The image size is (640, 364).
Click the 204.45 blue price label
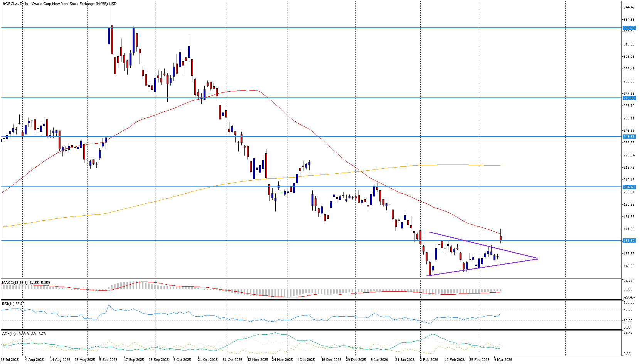click(x=629, y=187)
